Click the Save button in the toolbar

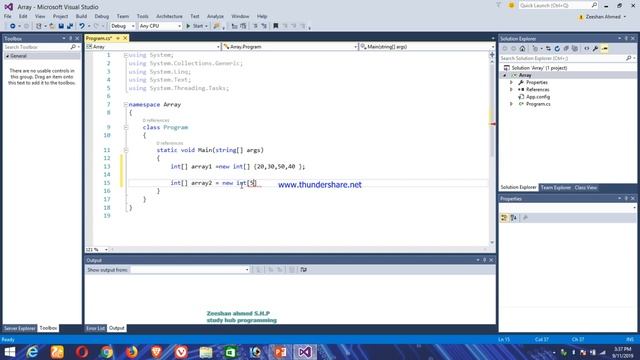[61, 26]
